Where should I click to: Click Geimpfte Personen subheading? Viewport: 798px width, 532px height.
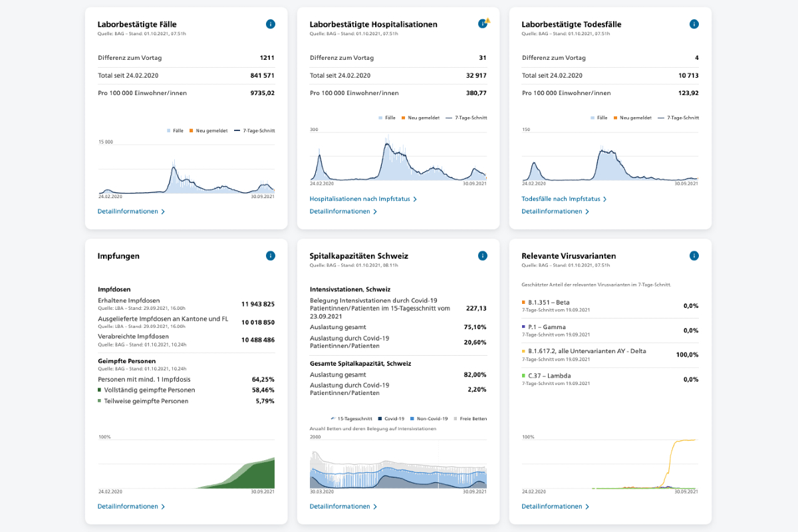126,361
